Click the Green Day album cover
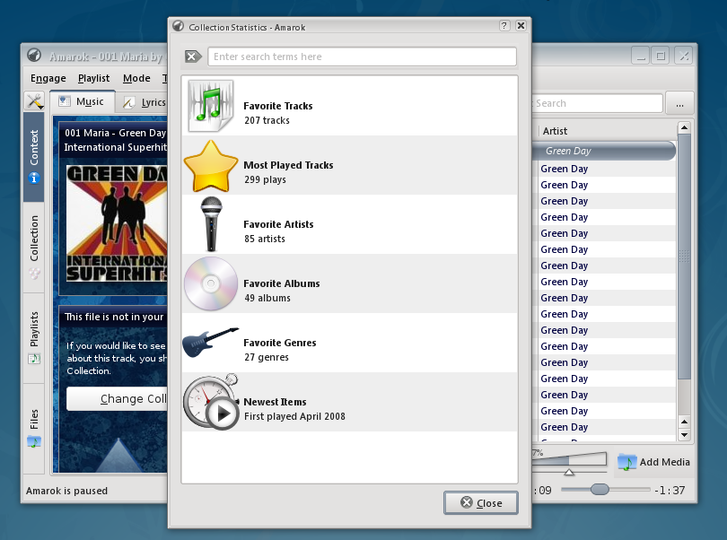This screenshot has height=540, width=727. [116, 223]
